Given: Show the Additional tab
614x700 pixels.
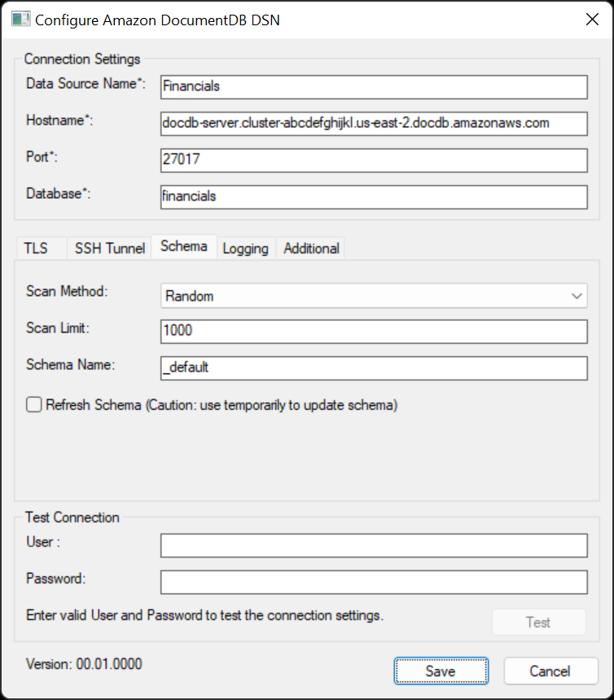Looking at the screenshot, I should [x=311, y=249].
